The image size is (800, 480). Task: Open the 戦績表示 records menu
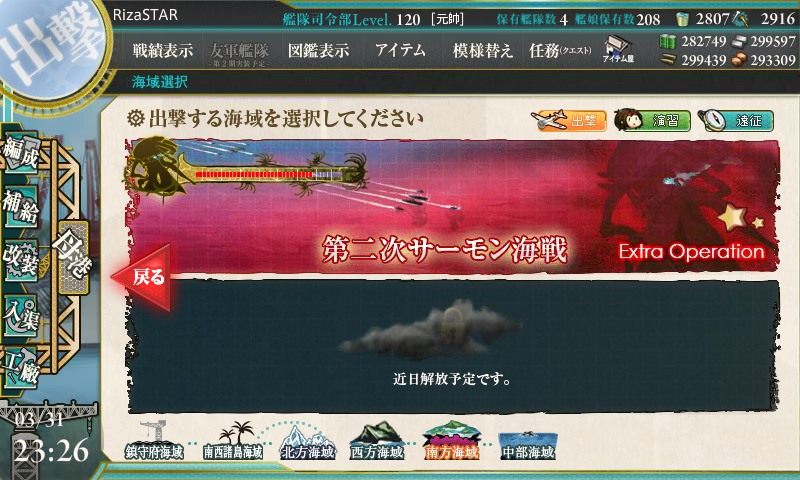click(163, 50)
